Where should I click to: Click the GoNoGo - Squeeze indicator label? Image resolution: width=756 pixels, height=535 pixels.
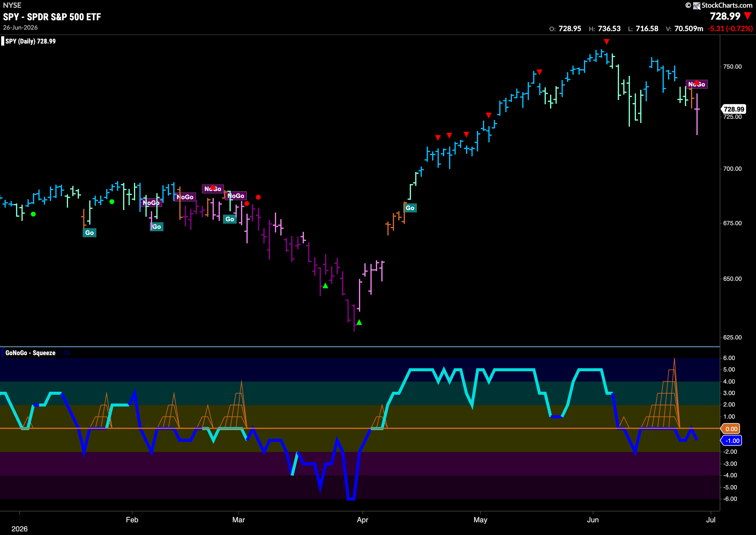click(x=30, y=353)
